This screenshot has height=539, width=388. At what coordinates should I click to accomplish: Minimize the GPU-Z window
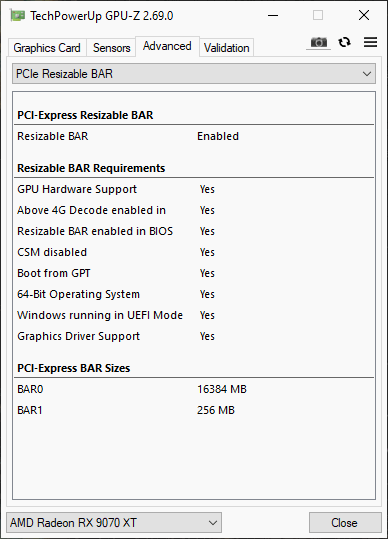tap(273, 15)
